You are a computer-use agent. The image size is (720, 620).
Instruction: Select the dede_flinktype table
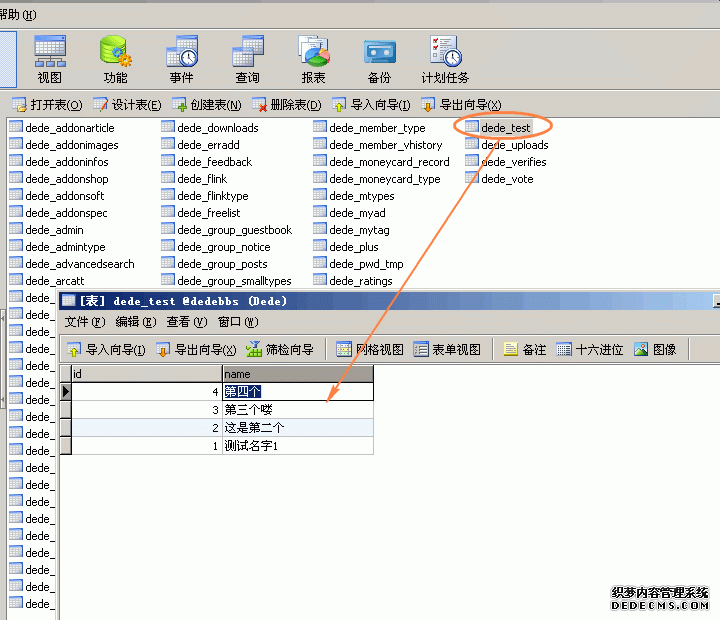point(205,196)
